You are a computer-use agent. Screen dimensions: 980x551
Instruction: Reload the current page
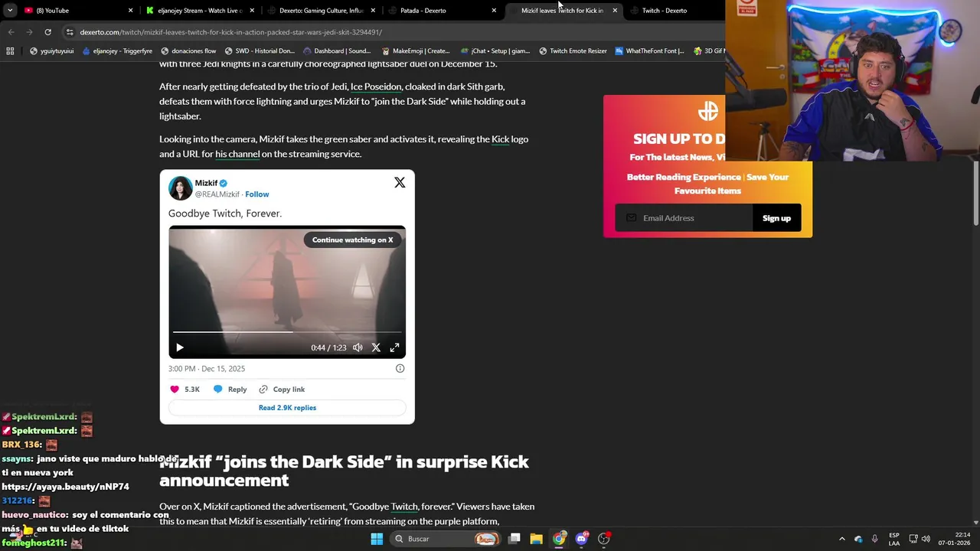coord(47,32)
